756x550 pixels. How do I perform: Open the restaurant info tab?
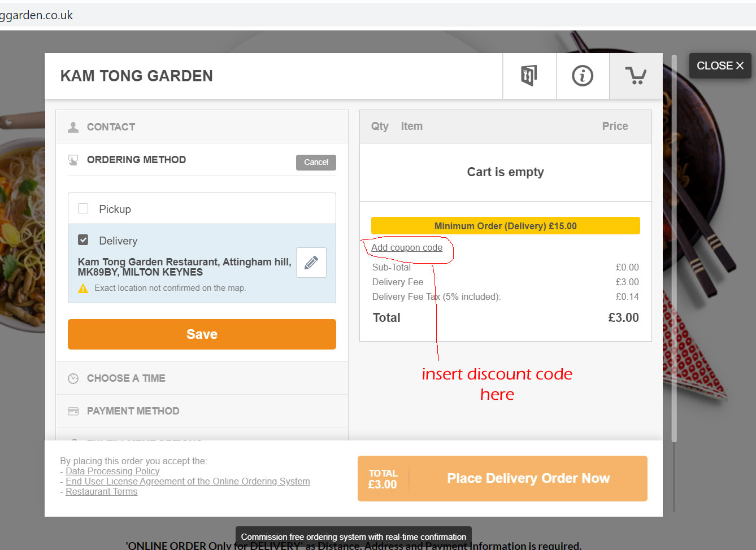pyautogui.click(x=583, y=75)
